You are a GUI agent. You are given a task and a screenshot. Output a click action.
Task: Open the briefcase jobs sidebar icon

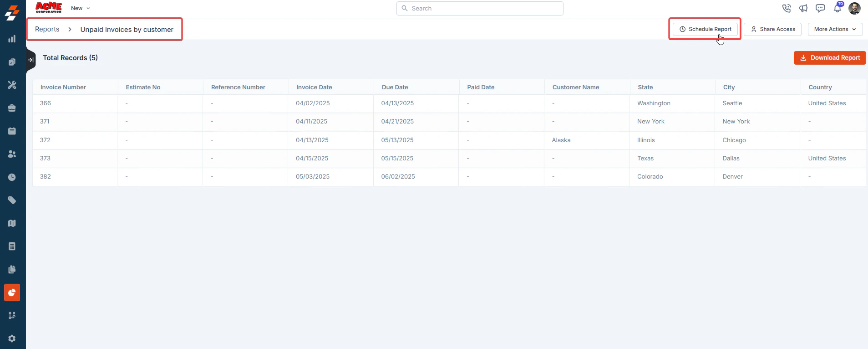12,108
